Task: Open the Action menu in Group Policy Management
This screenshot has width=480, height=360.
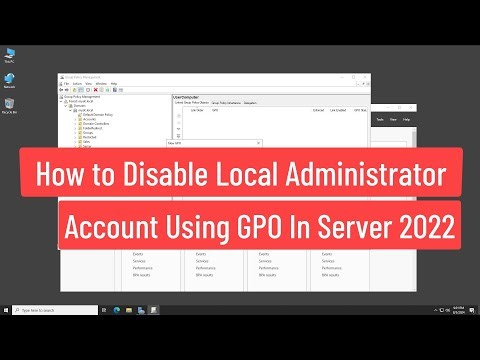Action: (x=77, y=84)
